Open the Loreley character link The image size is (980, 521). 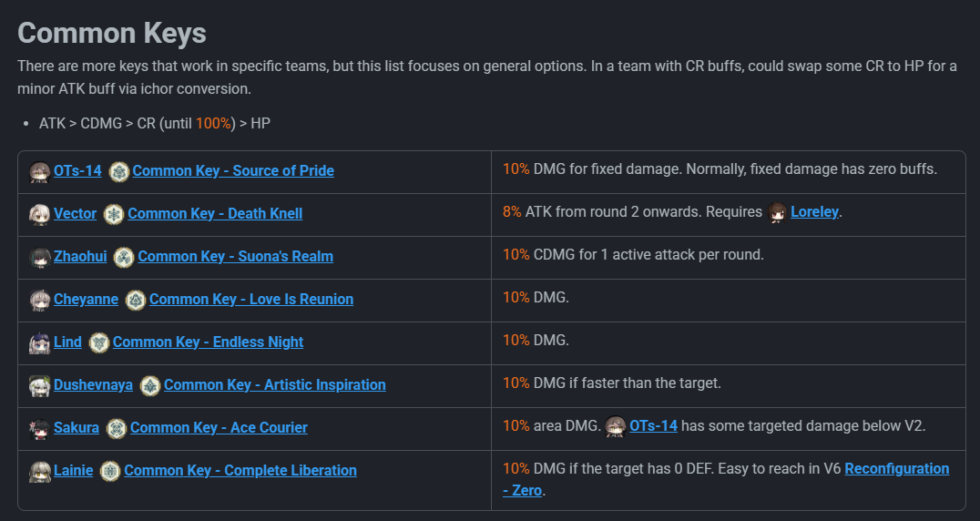pos(814,212)
